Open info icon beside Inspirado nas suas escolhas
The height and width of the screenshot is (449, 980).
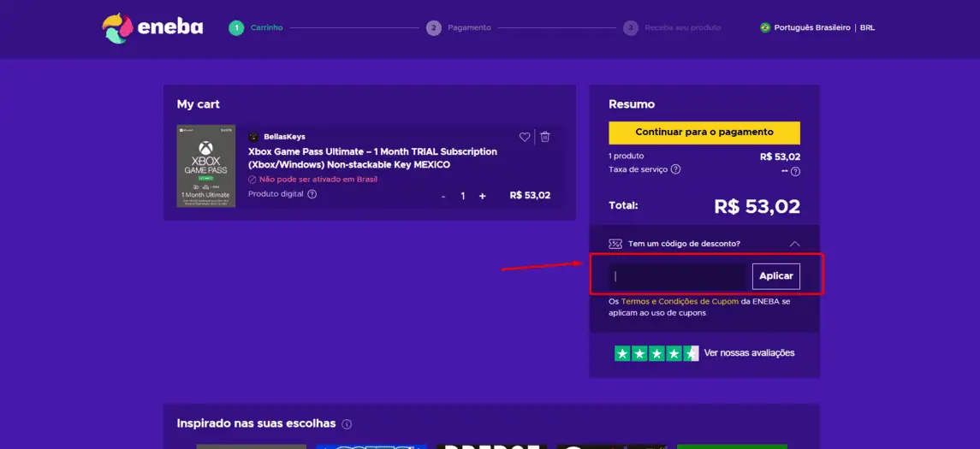point(347,425)
